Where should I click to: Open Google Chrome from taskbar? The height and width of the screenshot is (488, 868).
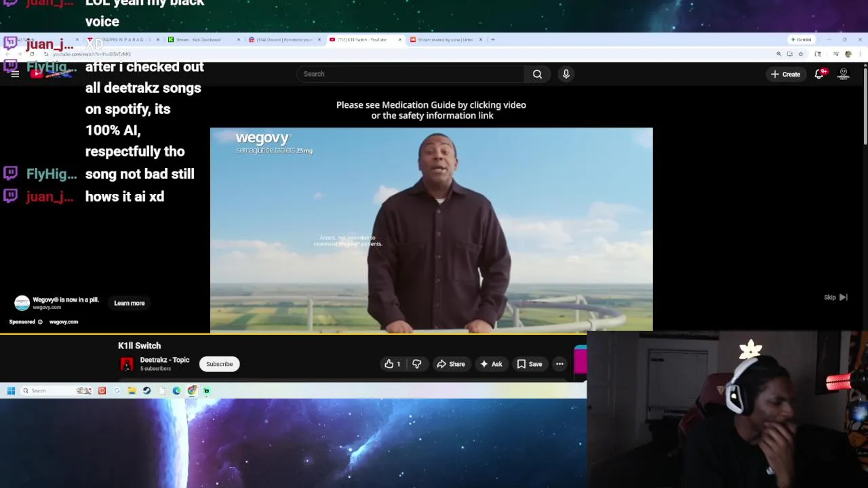[192, 390]
